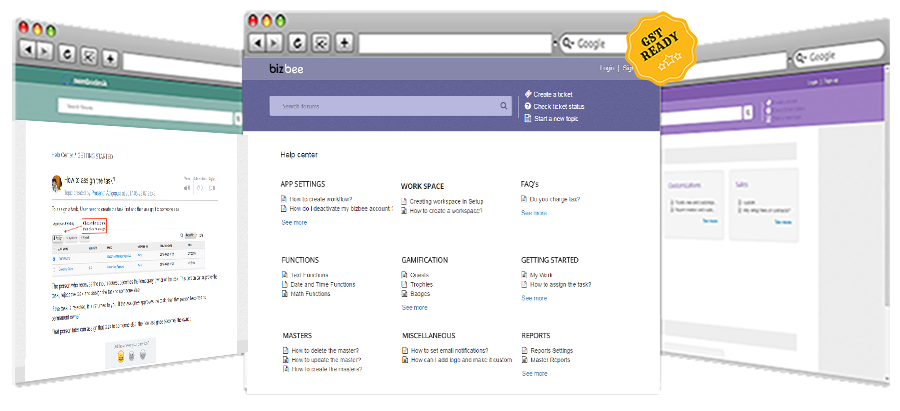Screen dimensions: 900x411
Task: Open the Check ticket status link
Action: 559,106
